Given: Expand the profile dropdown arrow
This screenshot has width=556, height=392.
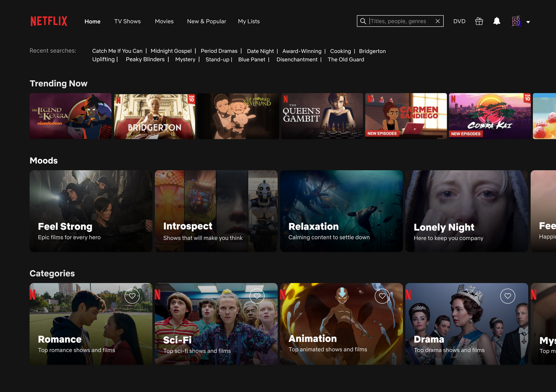Looking at the screenshot, I should pyautogui.click(x=528, y=22).
